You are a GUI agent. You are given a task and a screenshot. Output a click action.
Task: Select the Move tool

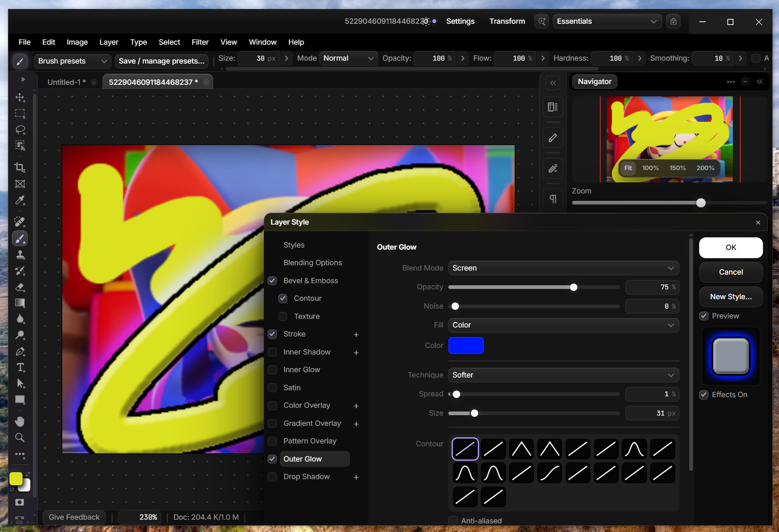(x=20, y=98)
